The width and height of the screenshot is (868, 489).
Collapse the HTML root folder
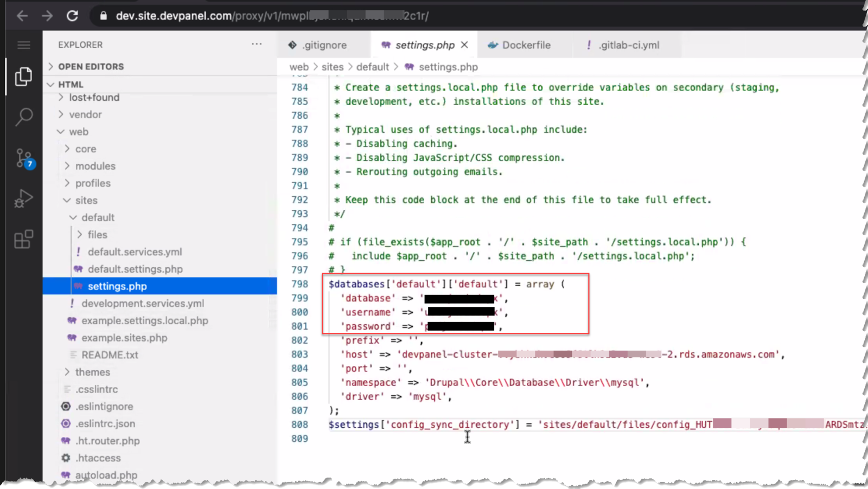(x=71, y=85)
